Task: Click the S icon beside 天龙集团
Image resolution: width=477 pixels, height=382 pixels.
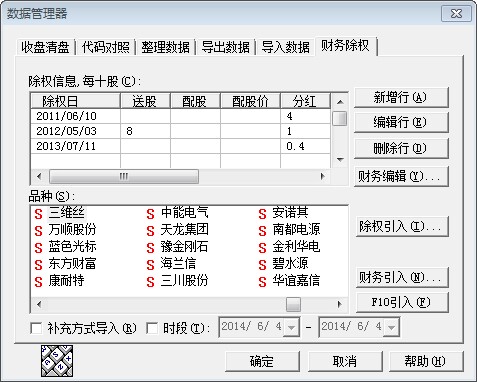Action: click(151, 231)
